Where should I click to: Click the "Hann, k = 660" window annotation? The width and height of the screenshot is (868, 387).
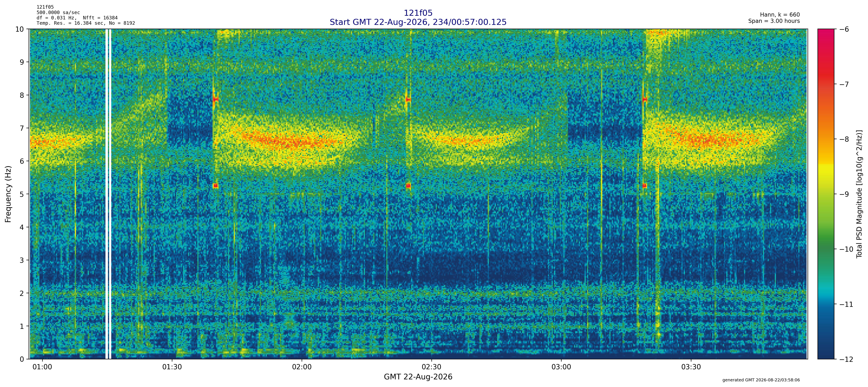point(780,15)
